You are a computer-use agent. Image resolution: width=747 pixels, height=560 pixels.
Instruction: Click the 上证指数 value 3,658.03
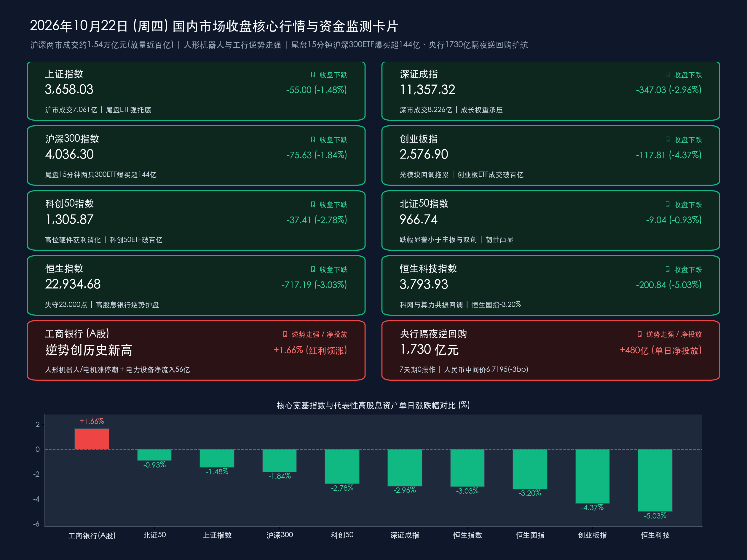[x=69, y=89]
